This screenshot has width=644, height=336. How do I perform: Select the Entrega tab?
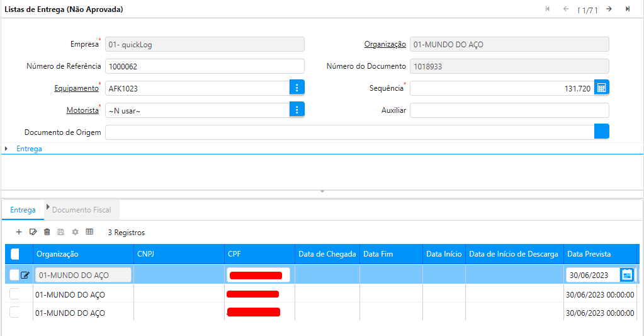tap(23, 210)
